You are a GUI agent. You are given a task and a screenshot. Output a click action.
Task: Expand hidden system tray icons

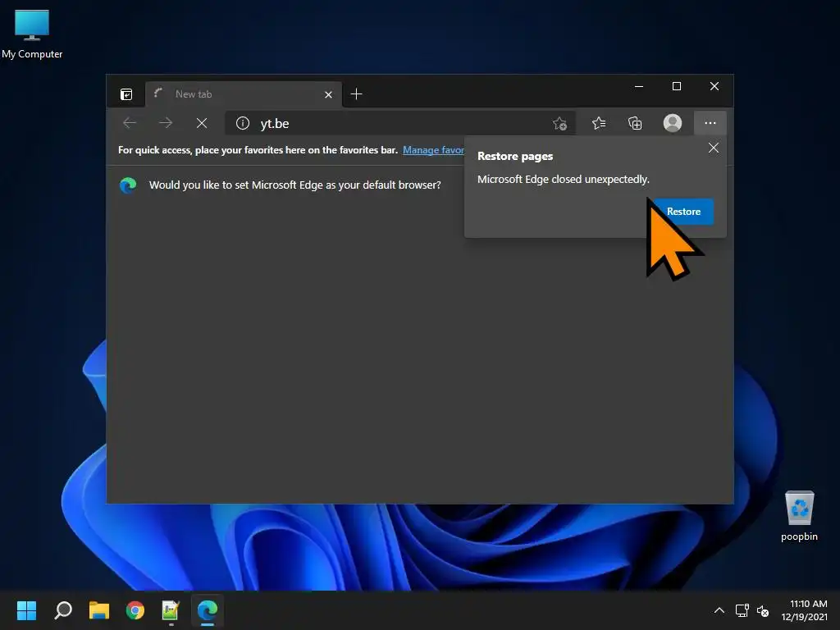tap(719, 610)
